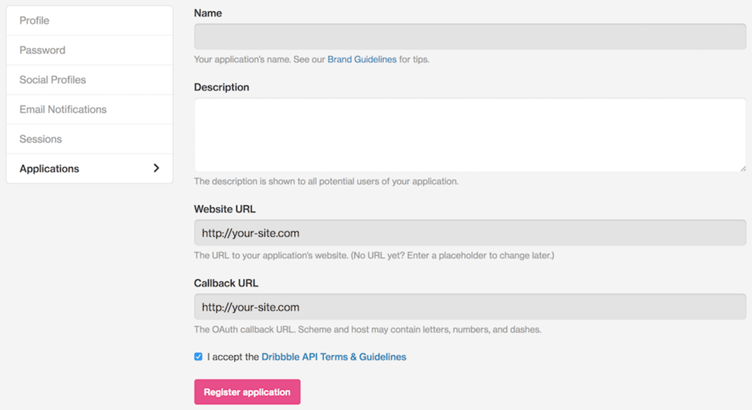752x410 pixels.
Task: Open the Brand Guidelines link
Action: click(x=362, y=59)
